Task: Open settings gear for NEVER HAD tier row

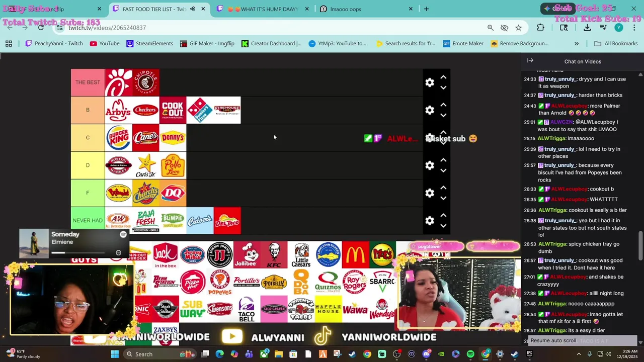Action: [430, 221]
